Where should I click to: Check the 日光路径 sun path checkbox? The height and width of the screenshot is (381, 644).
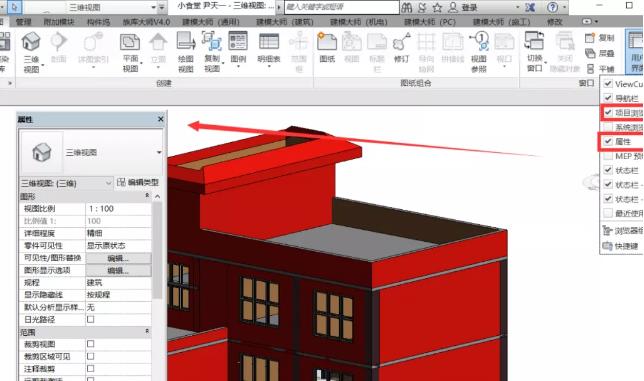[90, 319]
